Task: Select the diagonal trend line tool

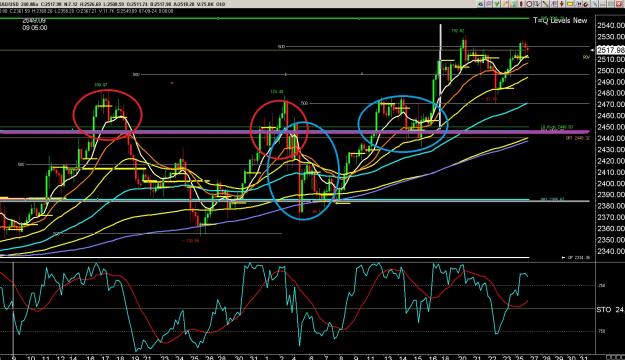Action: click(545, 4)
